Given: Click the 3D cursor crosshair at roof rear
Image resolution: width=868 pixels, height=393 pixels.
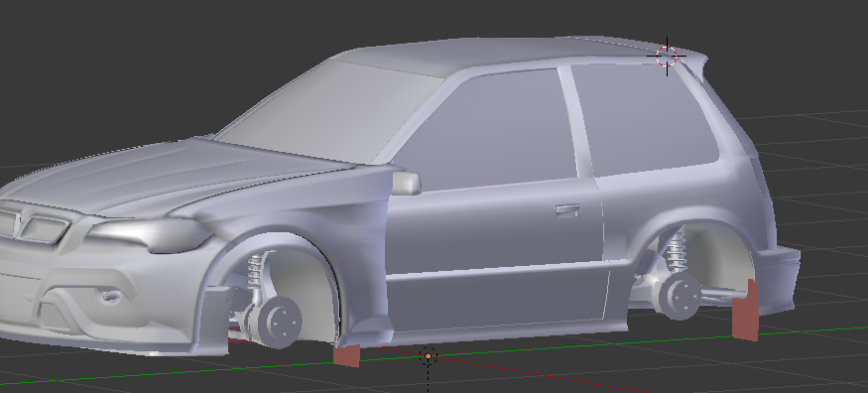Looking at the screenshot, I should (667, 56).
